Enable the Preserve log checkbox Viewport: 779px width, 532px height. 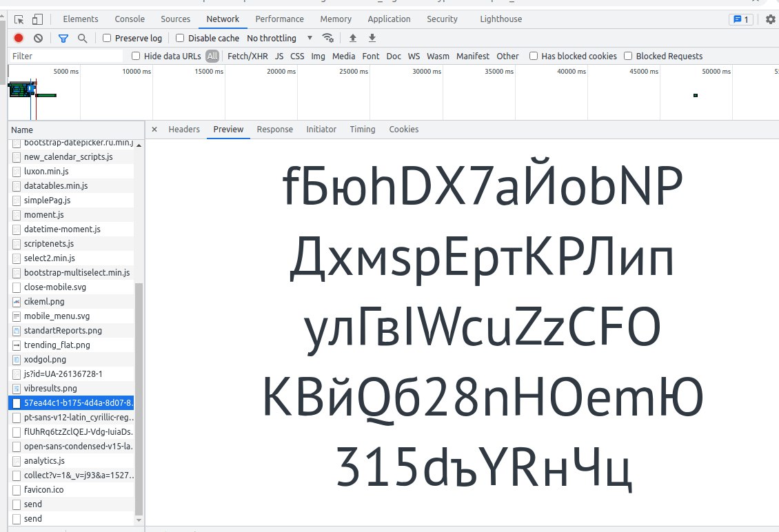[x=107, y=38]
